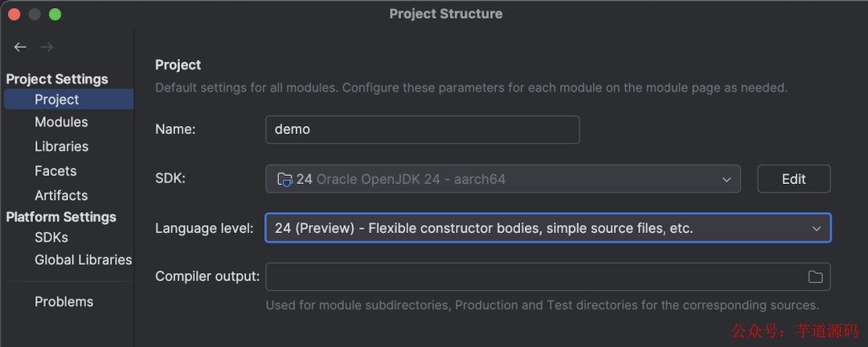Click the red close window button
This screenshot has width=868, height=347.
point(14,14)
